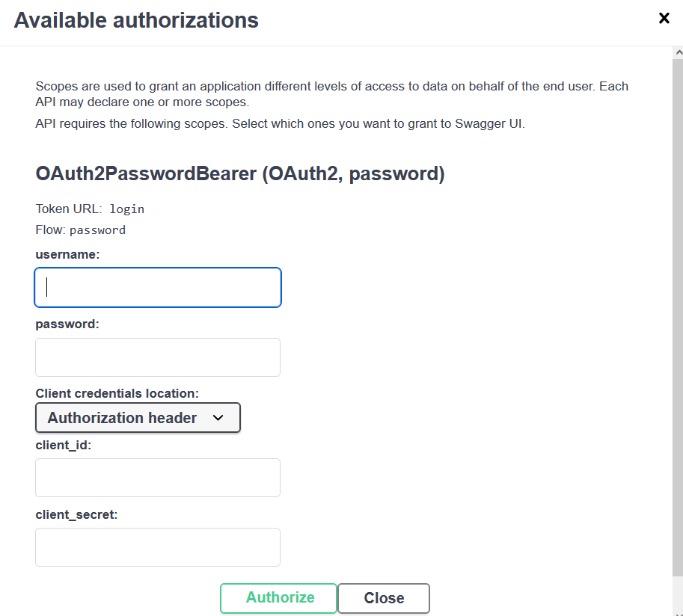Focus the password text box
Screen dimensions: 683x616
158,357
